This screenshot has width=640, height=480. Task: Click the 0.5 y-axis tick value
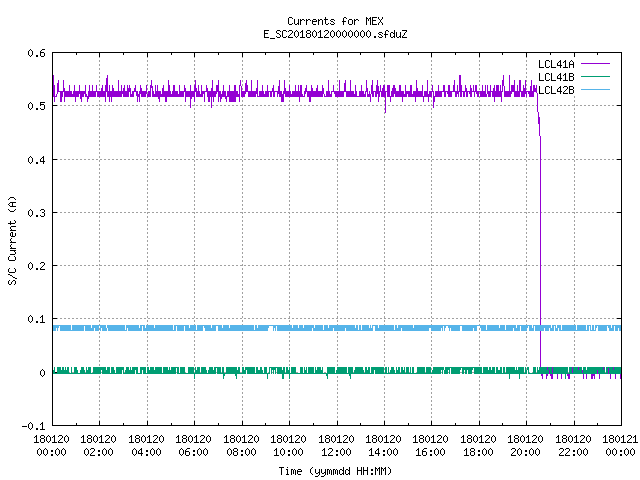[x=36, y=106]
